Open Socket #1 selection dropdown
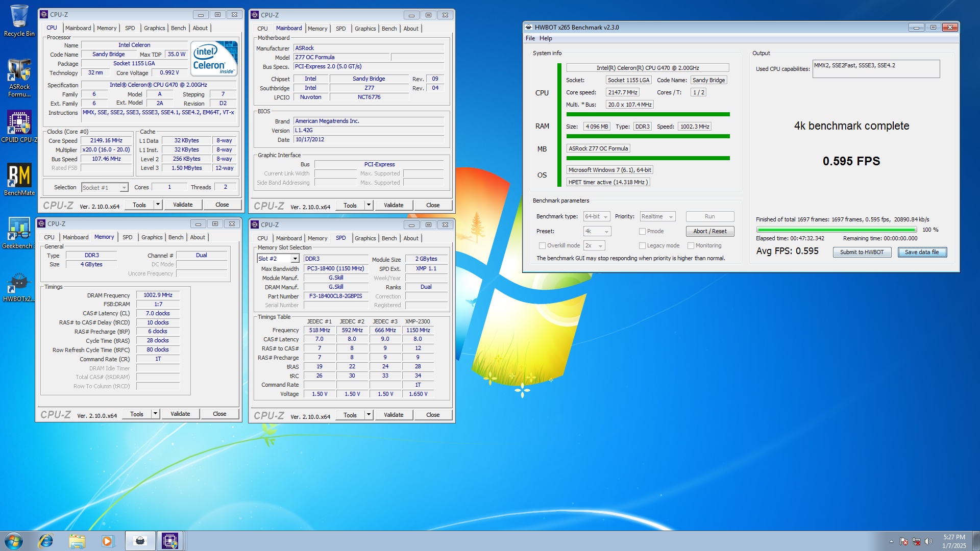Screen dimensions: 980x551 (x=105, y=188)
